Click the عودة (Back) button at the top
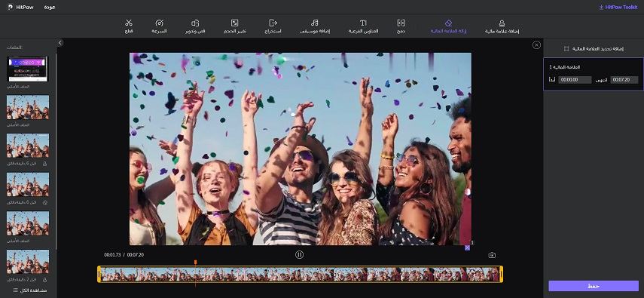This screenshot has height=298, width=644. pos(50,7)
